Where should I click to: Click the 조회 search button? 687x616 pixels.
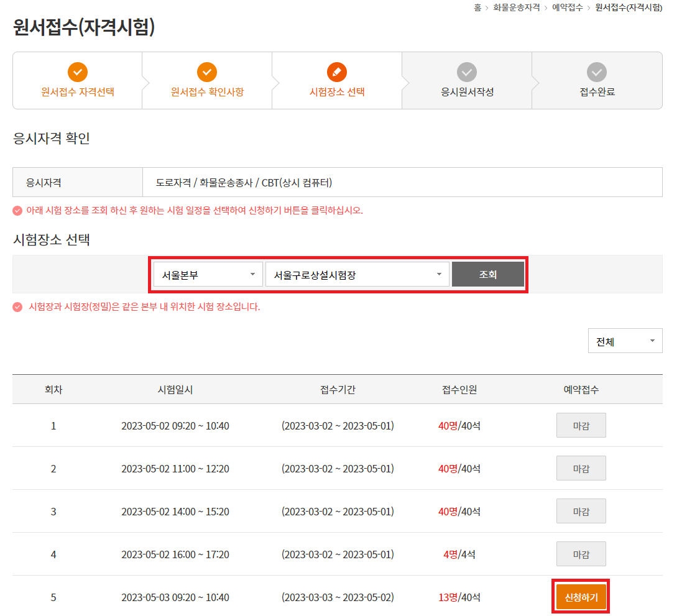click(488, 274)
